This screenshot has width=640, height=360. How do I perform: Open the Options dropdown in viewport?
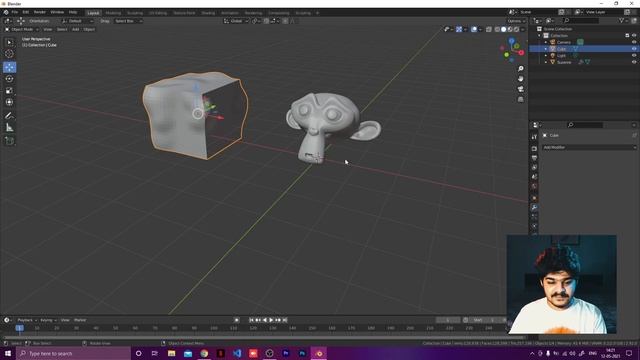[516, 21]
